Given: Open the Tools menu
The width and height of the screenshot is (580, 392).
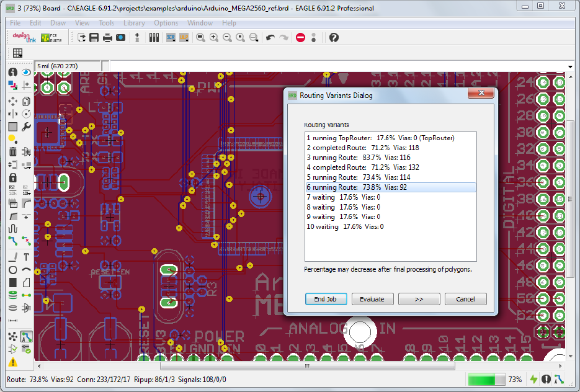Looking at the screenshot, I should [107, 23].
